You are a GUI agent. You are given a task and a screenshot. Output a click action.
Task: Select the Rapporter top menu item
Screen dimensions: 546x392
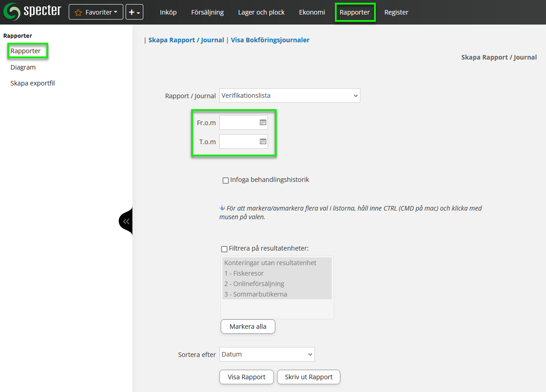[354, 12]
